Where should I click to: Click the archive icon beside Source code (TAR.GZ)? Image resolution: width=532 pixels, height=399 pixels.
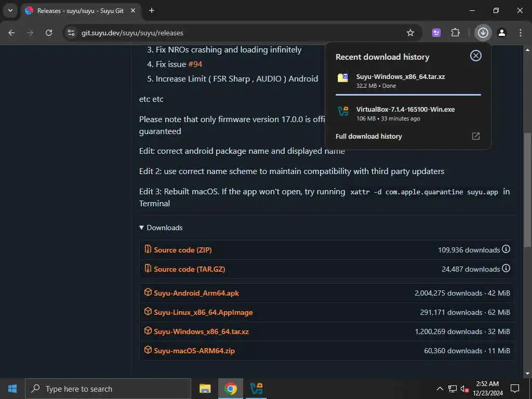148,269
